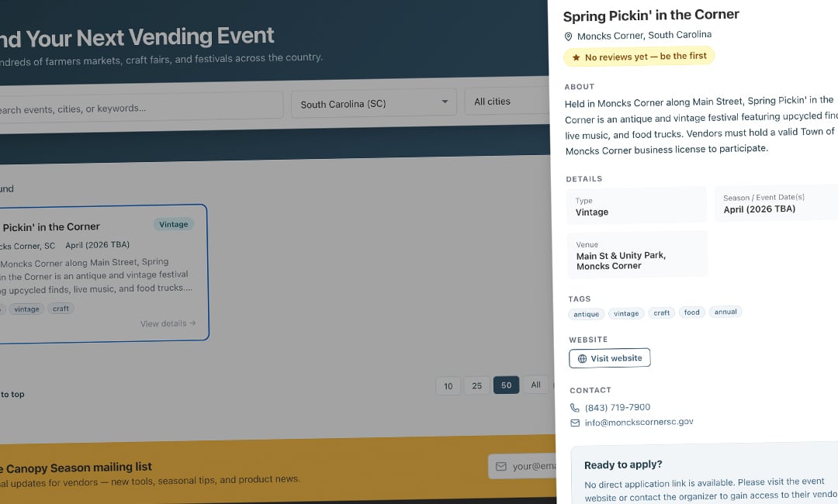Image resolution: width=838 pixels, height=504 pixels.
Task: Click the globe icon on Visit website
Action: point(582,359)
